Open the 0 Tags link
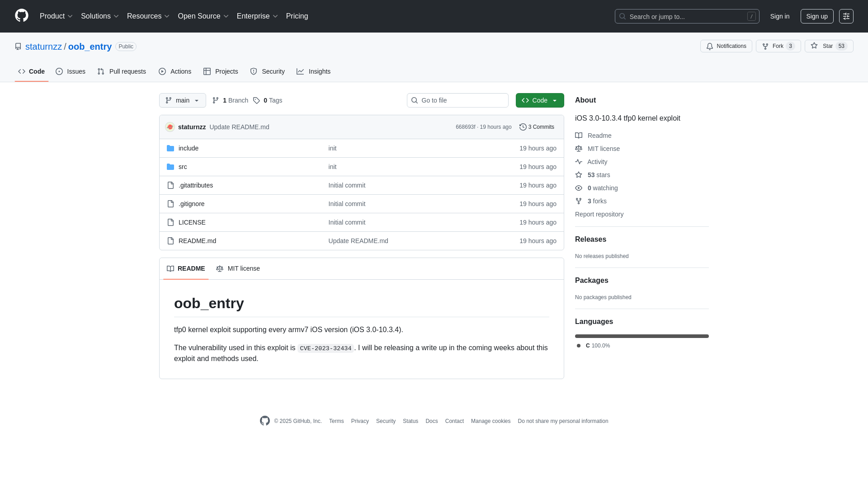 click(268, 100)
